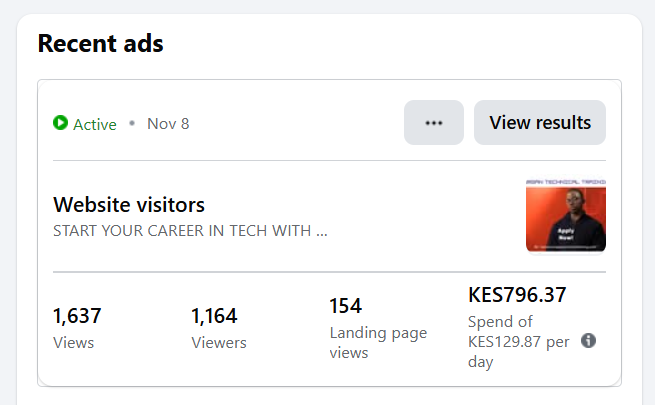The width and height of the screenshot is (655, 405).
Task: Select the START YOUR CAREER IN TECH text
Action: 190,231
